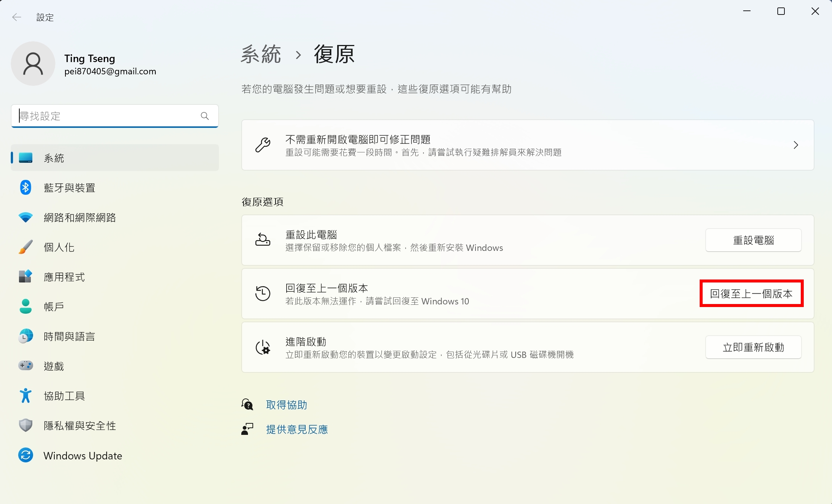Select 個人化 in the sidebar
This screenshot has height=504, width=832.
[115, 247]
